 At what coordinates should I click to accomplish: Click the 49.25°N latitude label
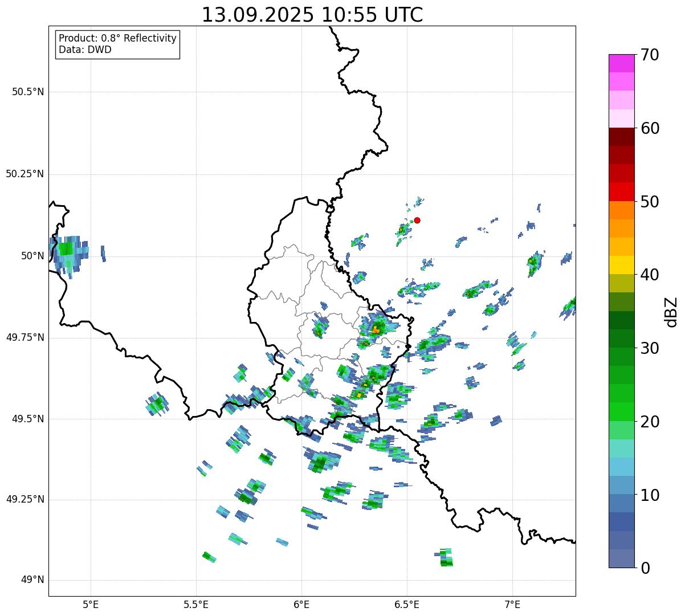click(25, 499)
